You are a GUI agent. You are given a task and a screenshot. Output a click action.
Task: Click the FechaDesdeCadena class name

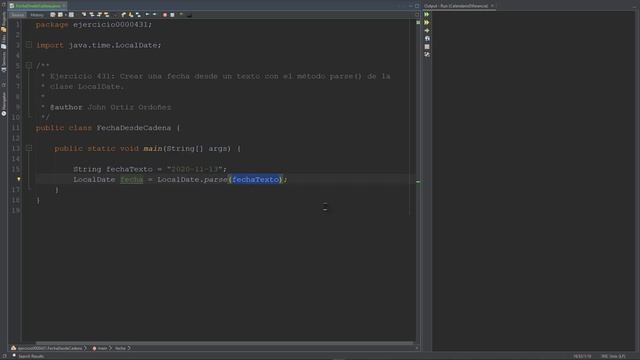[x=133, y=128]
